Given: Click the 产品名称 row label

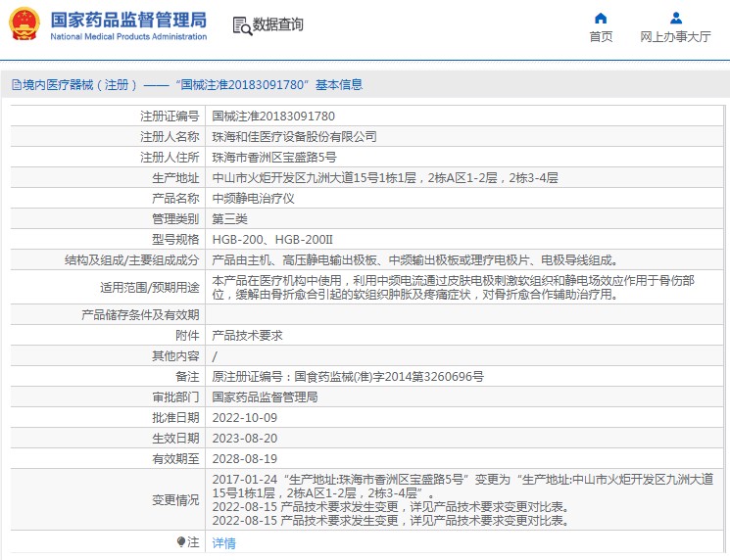Looking at the screenshot, I should click(175, 199).
